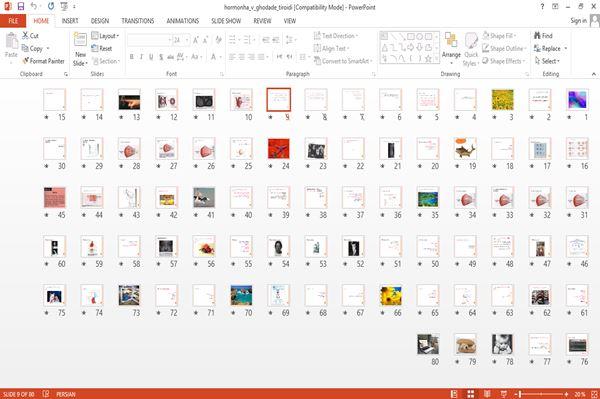
Task: Start Slide Show from the status bar icon
Action: point(504,394)
